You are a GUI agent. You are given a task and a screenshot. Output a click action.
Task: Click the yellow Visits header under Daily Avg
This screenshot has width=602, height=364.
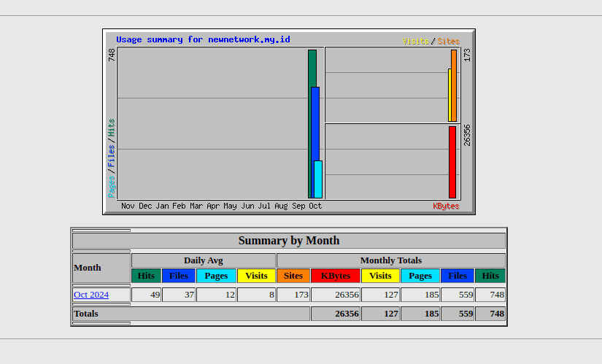pos(256,276)
